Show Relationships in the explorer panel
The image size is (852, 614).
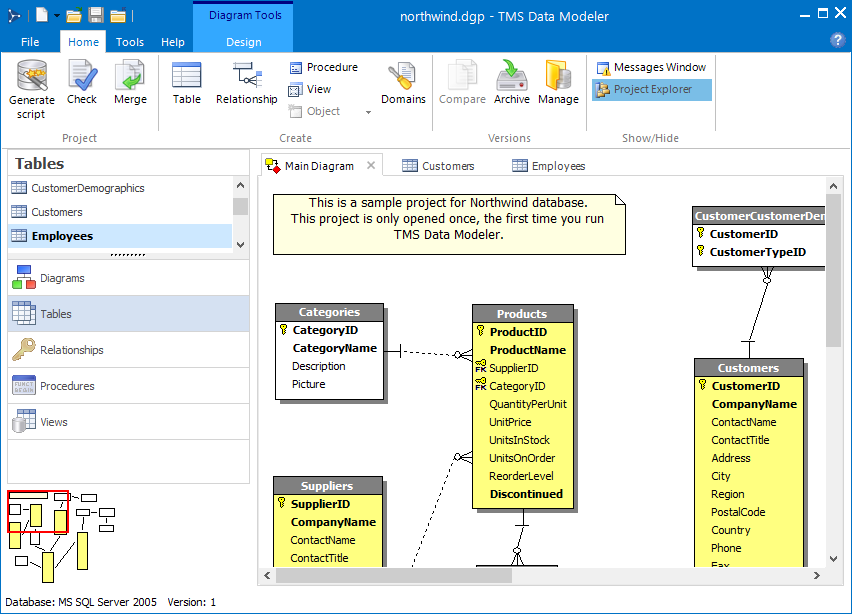point(71,350)
